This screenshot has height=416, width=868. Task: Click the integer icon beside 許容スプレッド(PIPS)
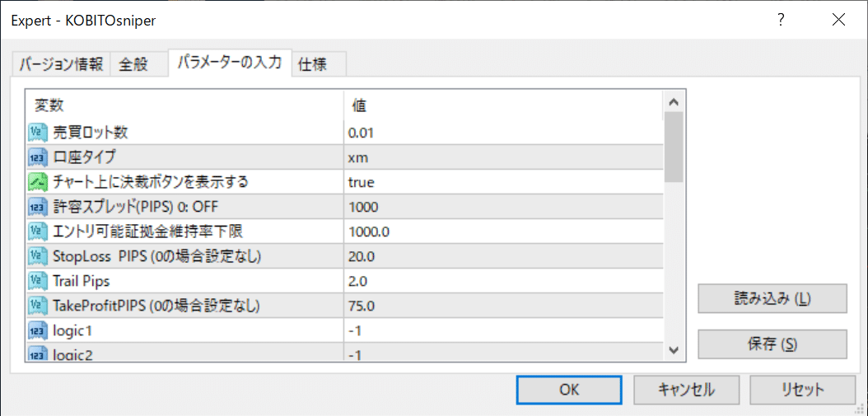point(37,207)
